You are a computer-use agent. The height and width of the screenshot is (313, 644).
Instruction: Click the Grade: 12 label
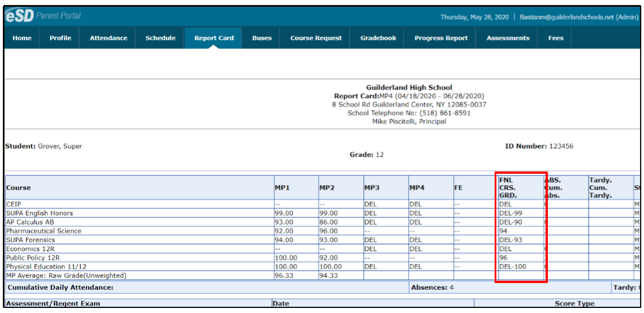366,155
